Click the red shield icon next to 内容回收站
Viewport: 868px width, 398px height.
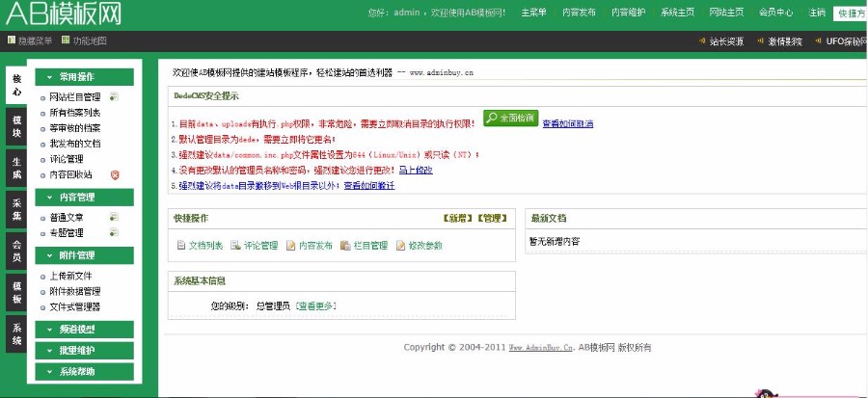click(115, 174)
